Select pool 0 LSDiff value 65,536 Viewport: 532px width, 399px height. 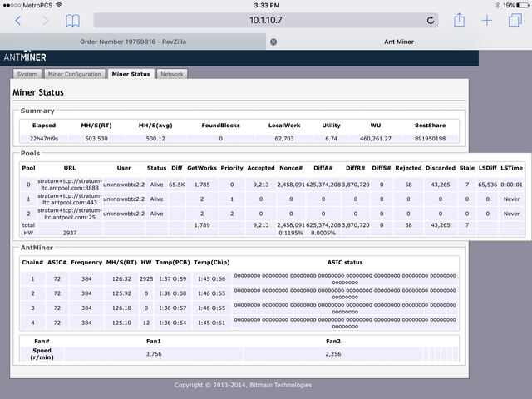(488, 185)
